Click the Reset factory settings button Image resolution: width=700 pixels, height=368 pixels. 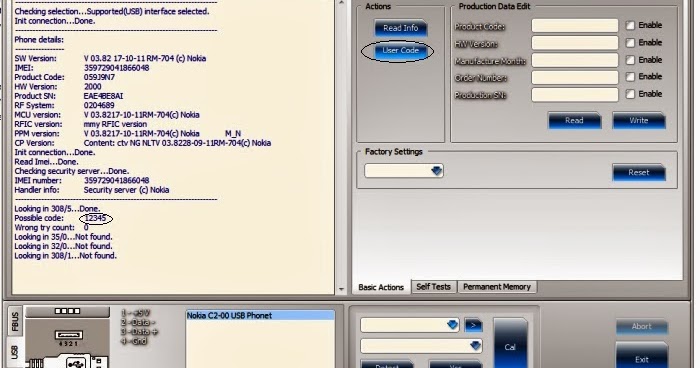638,172
